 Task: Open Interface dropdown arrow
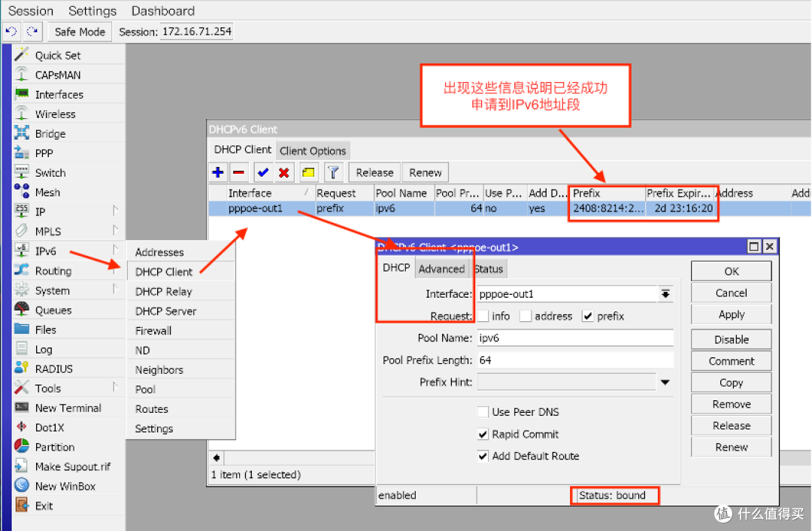tap(665, 294)
